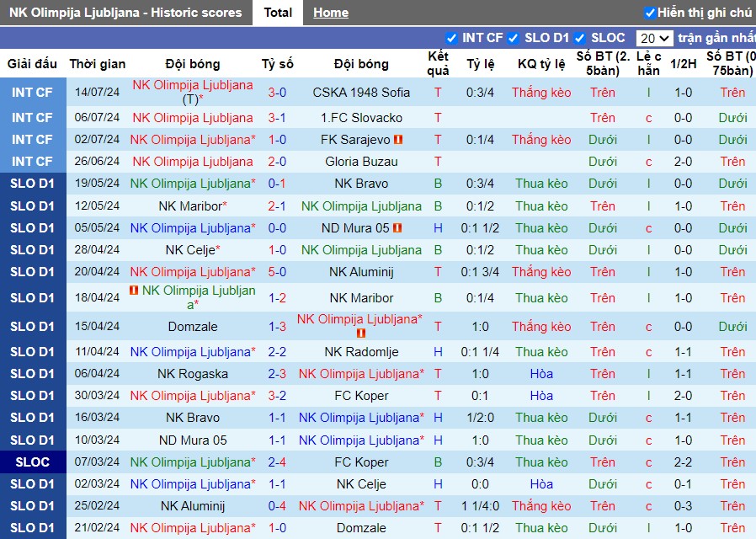Open NK Bravo home team on 16/03/24
The width and height of the screenshot is (756, 539).
pyautogui.click(x=193, y=418)
